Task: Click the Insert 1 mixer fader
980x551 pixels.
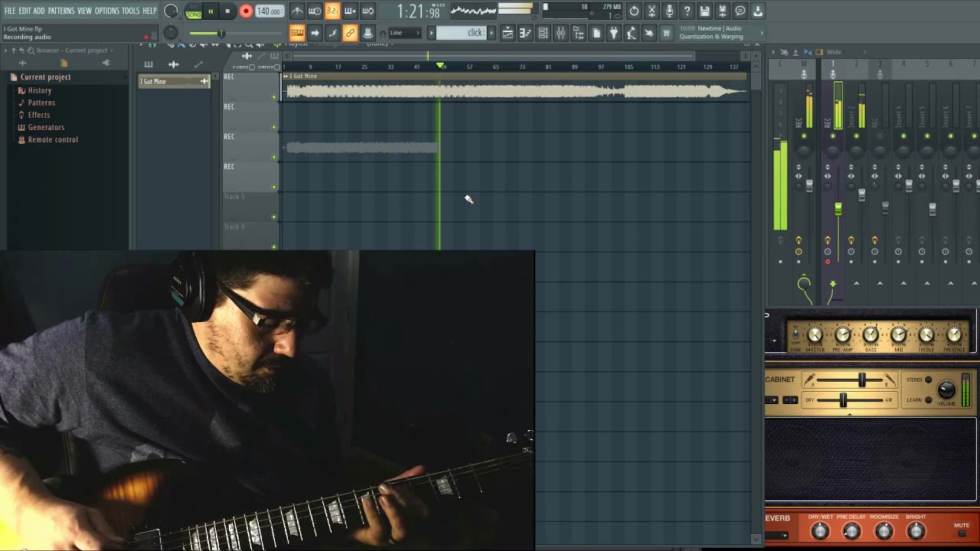Action: tap(838, 209)
